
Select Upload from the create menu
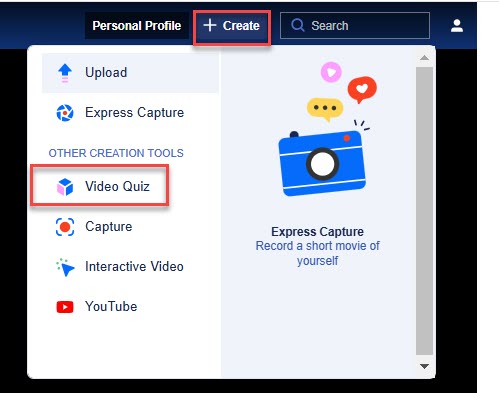click(x=130, y=73)
